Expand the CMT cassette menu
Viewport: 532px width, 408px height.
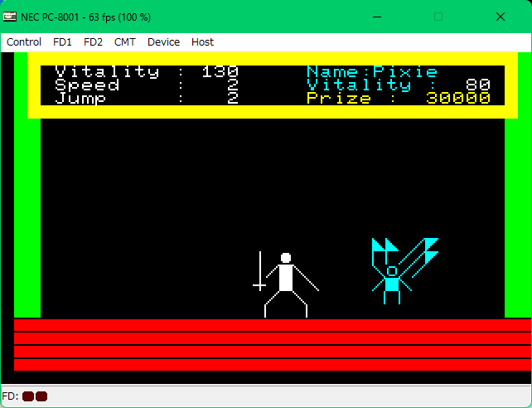[x=125, y=41]
